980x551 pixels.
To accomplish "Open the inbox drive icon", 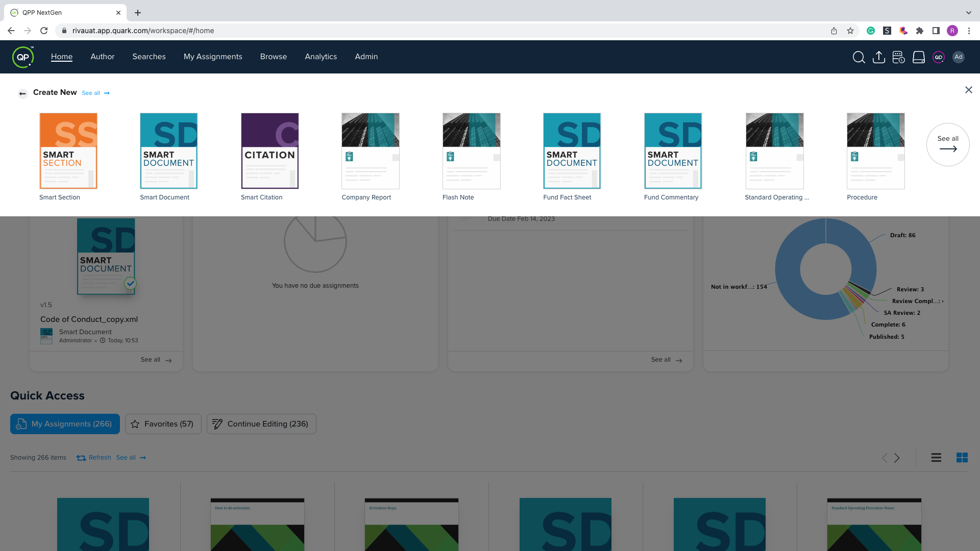I will 918,57.
